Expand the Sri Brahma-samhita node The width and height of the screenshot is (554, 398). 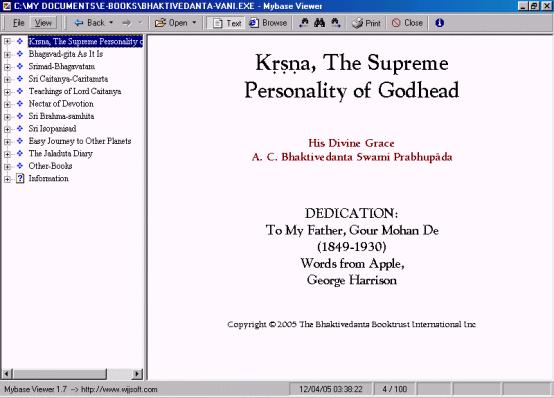tap(7, 117)
